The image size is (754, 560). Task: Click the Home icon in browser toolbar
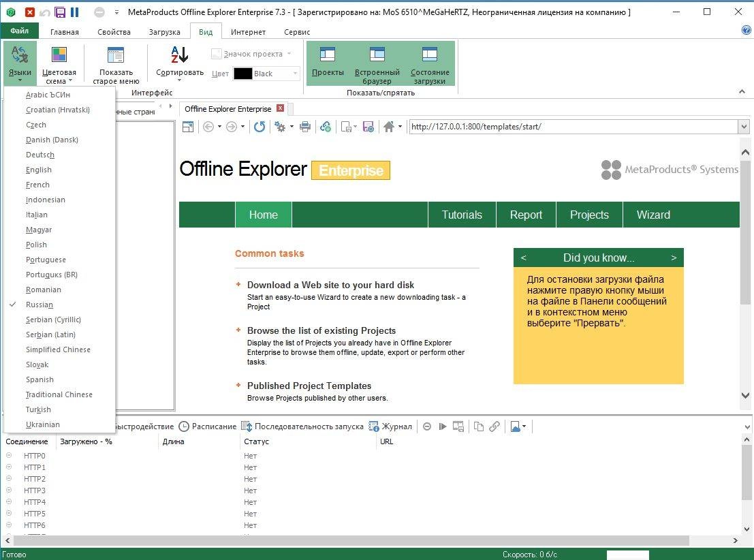point(389,127)
